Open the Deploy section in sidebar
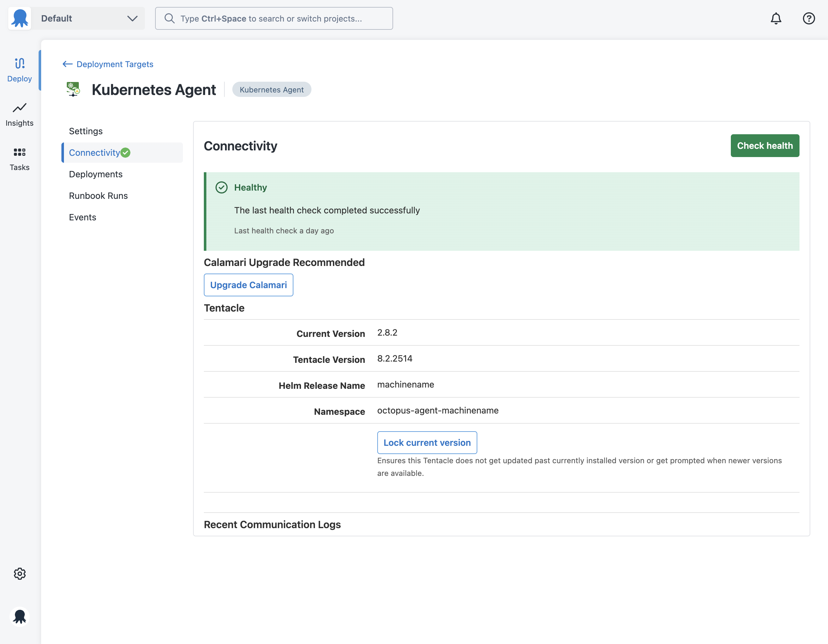 (19, 70)
